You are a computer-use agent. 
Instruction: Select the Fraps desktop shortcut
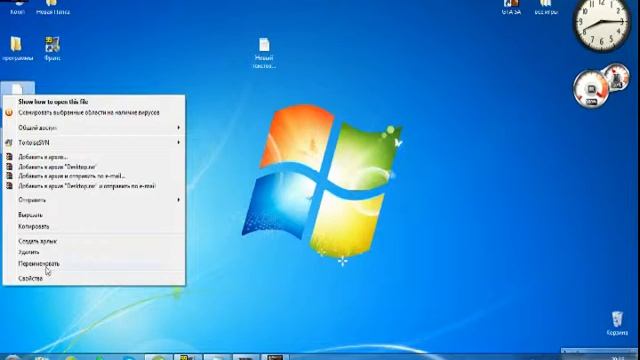(52, 49)
